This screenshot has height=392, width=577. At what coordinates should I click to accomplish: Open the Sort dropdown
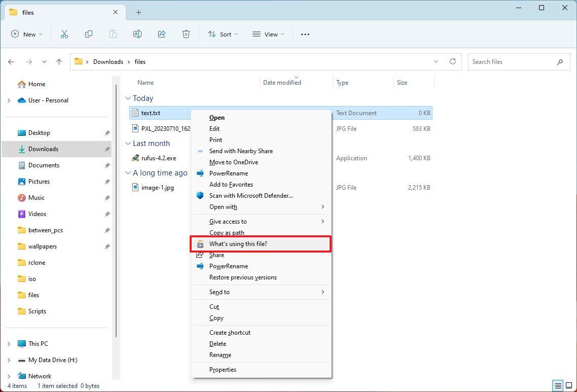223,34
